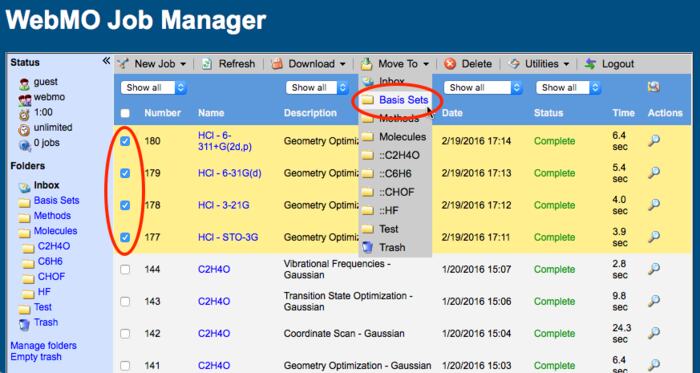
Task: Click the Refresh toolbar icon
Action: click(207, 64)
